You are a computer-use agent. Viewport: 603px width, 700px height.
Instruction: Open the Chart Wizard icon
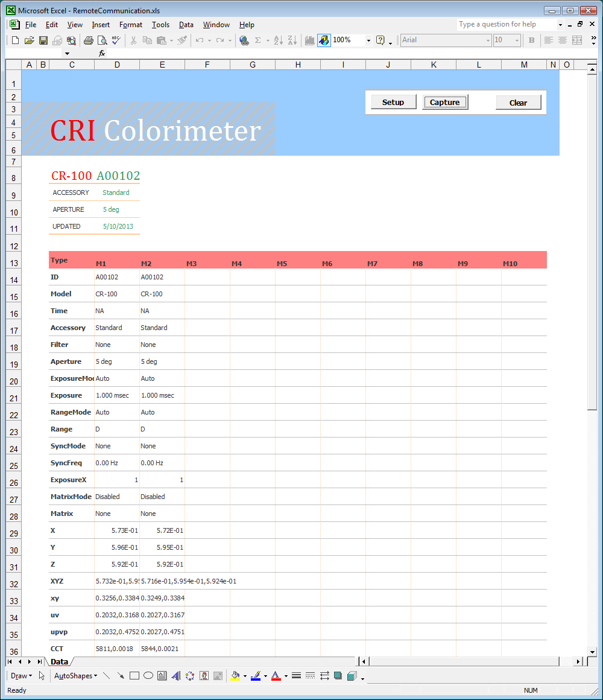(x=309, y=40)
